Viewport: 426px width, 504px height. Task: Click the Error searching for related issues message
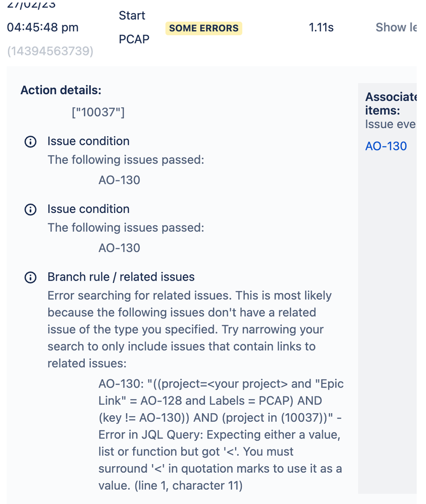pyautogui.click(x=190, y=329)
